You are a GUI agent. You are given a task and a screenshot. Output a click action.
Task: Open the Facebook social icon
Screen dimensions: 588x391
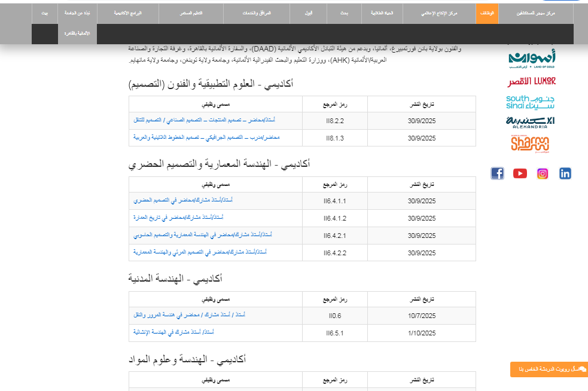coord(497,173)
